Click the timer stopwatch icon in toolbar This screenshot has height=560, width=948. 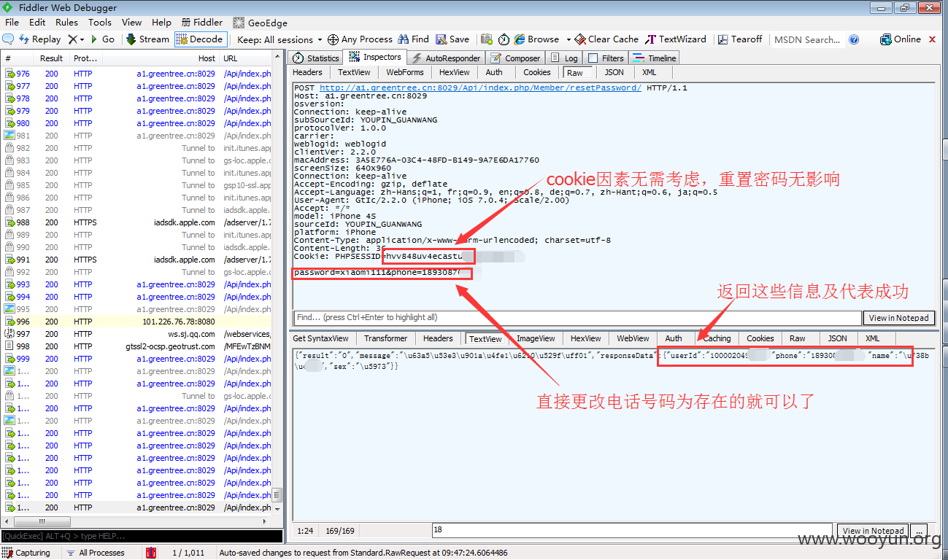(505, 39)
